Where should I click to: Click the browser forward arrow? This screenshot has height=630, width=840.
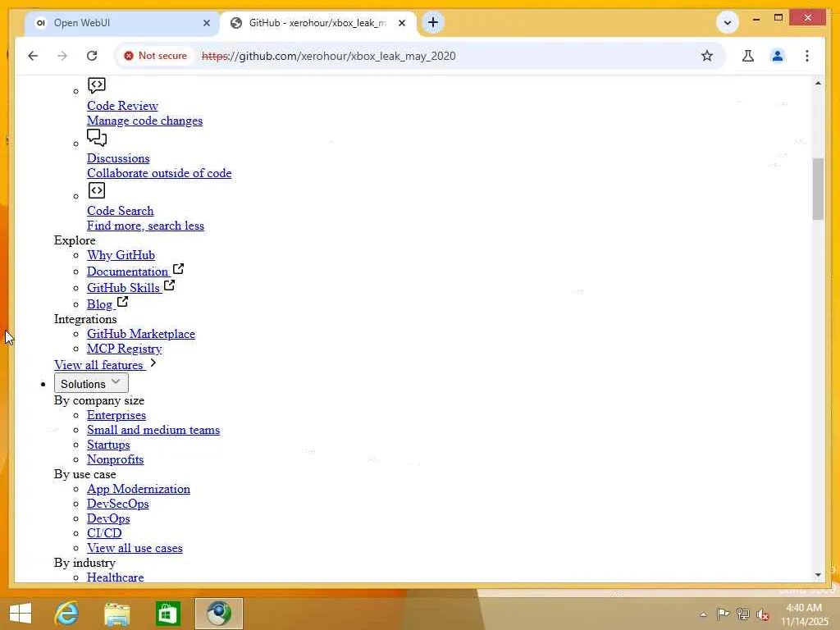pyautogui.click(x=62, y=56)
